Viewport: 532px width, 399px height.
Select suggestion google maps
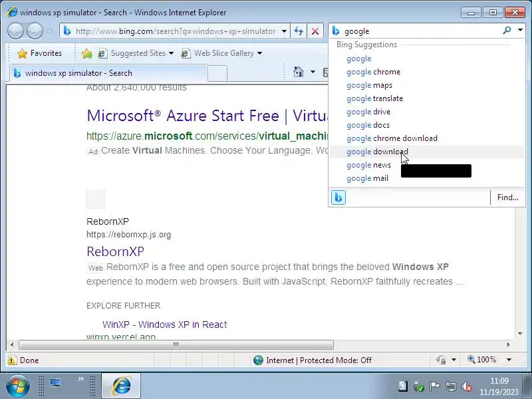point(426,85)
